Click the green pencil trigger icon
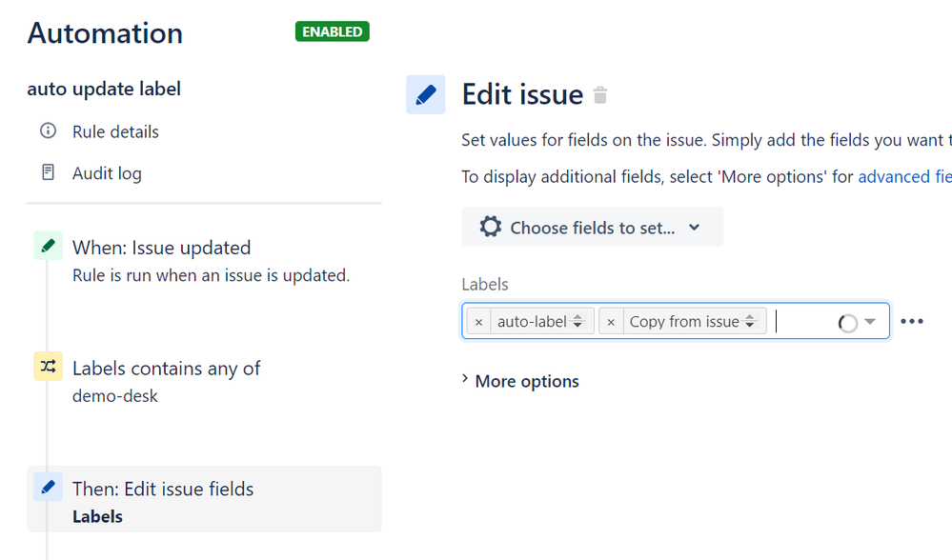The image size is (952, 560). coord(48,246)
